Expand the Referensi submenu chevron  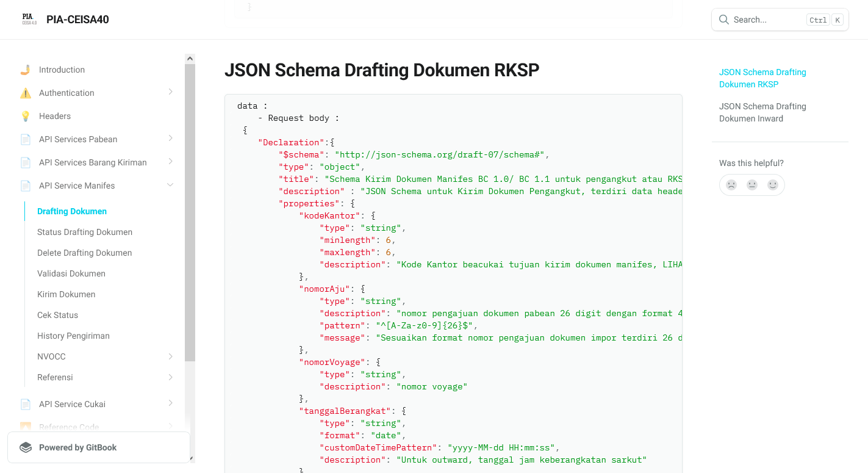170,377
